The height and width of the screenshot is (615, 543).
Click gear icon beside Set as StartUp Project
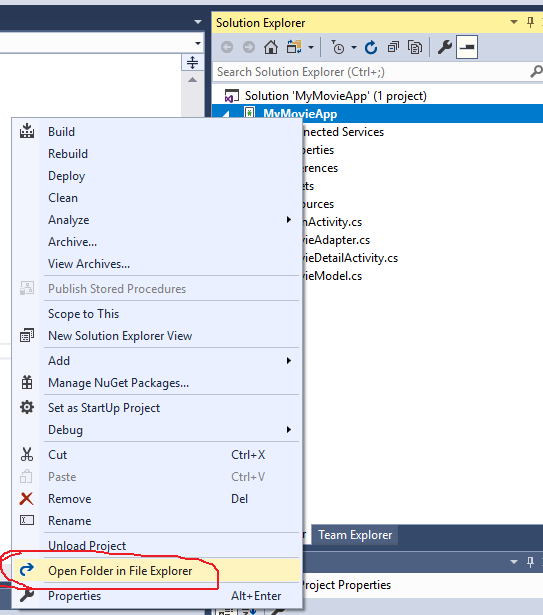(27, 408)
